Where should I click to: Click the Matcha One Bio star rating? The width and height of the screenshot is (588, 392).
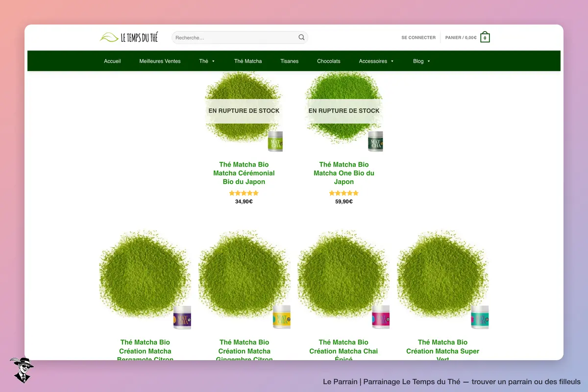344,193
